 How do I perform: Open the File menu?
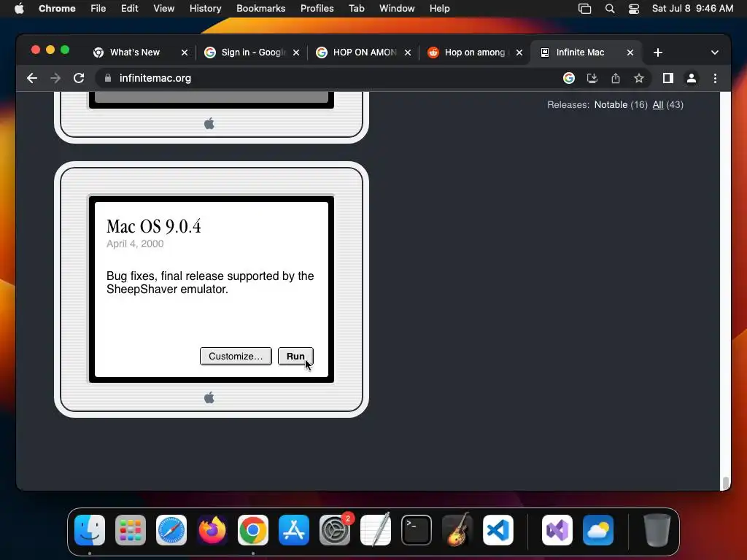[98, 9]
